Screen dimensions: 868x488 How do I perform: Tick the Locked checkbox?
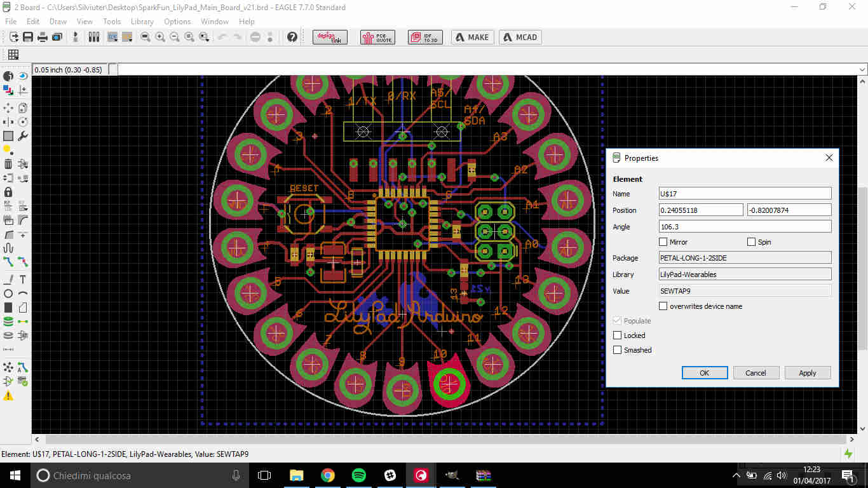point(617,335)
